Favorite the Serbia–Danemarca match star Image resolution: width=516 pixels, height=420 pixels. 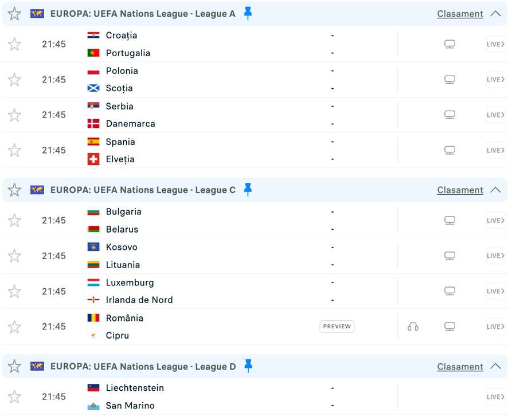14,115
